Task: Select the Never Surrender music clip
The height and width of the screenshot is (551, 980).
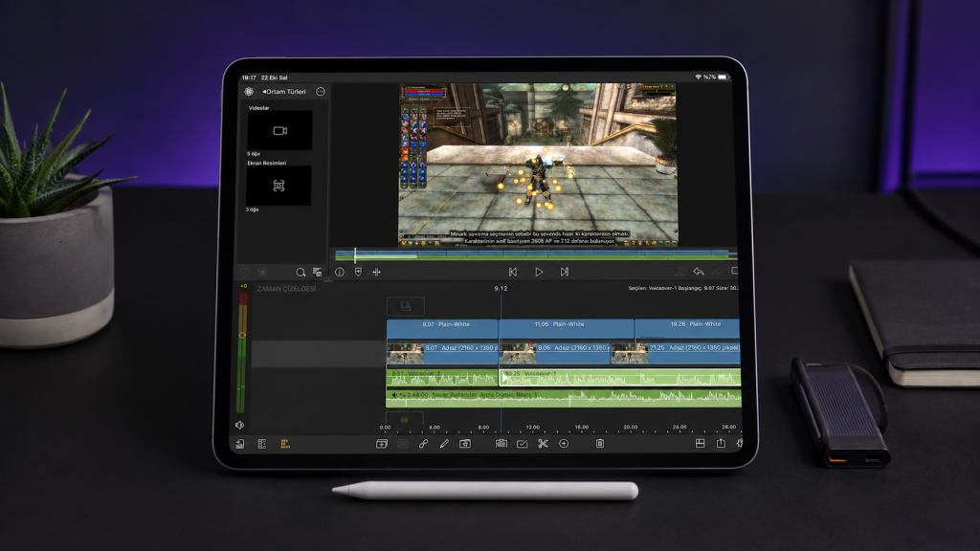Action: 564,397
